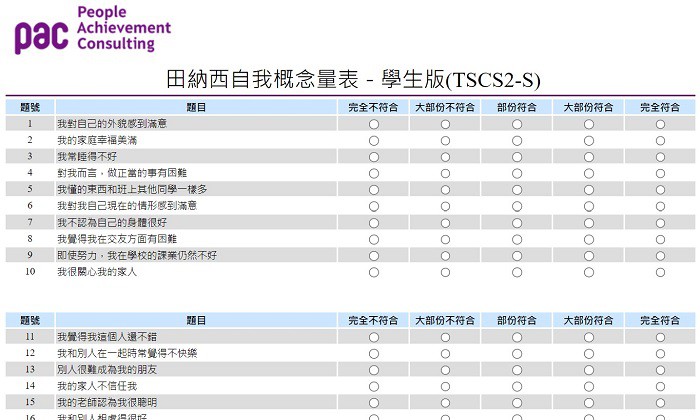Viewport: 700px width, 420px height.
Task: Pick 大部份符合 for question 11
Action: coord(589,337)
